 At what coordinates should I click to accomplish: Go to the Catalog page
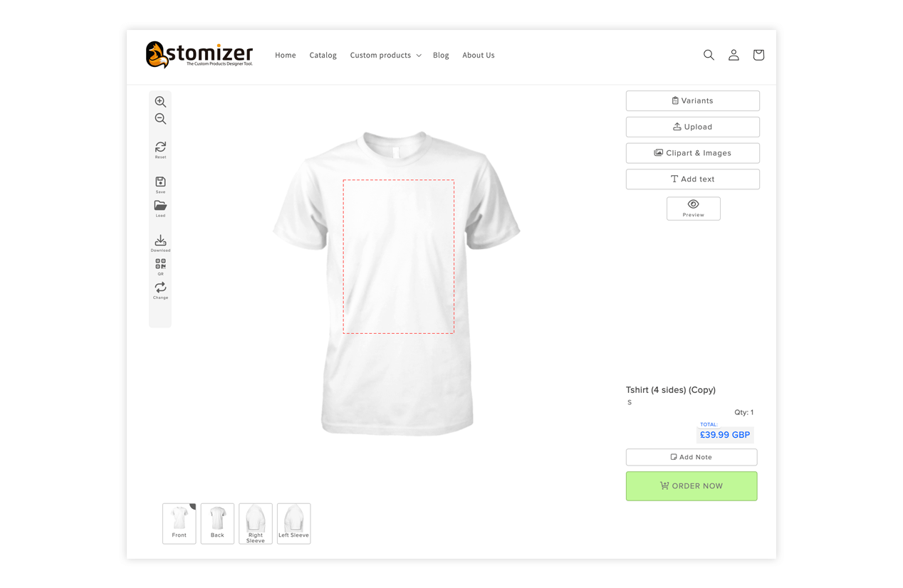pyautogui.click(x=323, y=55)
